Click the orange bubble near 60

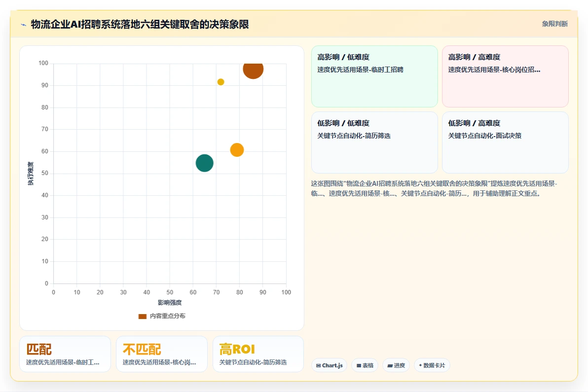coord(237,150)
